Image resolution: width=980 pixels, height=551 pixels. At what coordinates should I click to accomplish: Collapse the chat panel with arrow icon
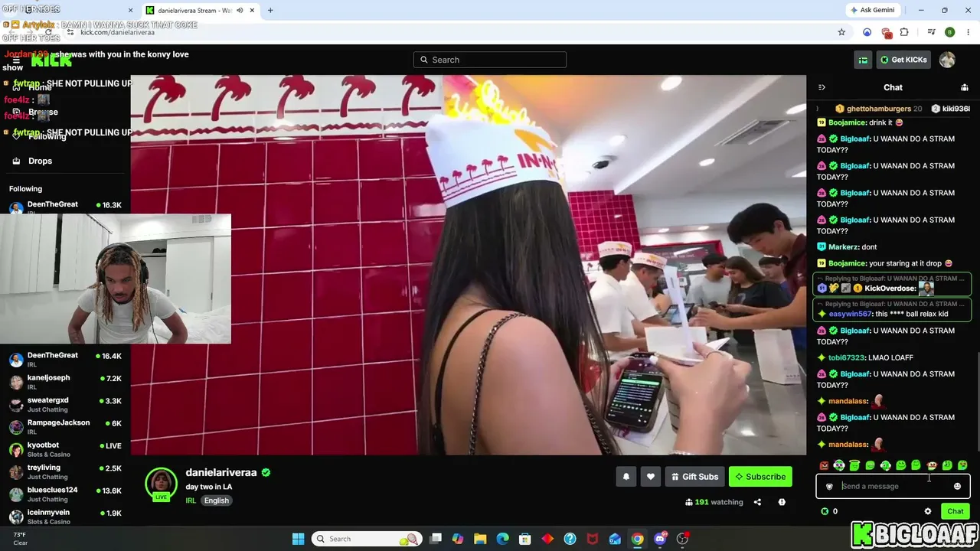[822, 87]
